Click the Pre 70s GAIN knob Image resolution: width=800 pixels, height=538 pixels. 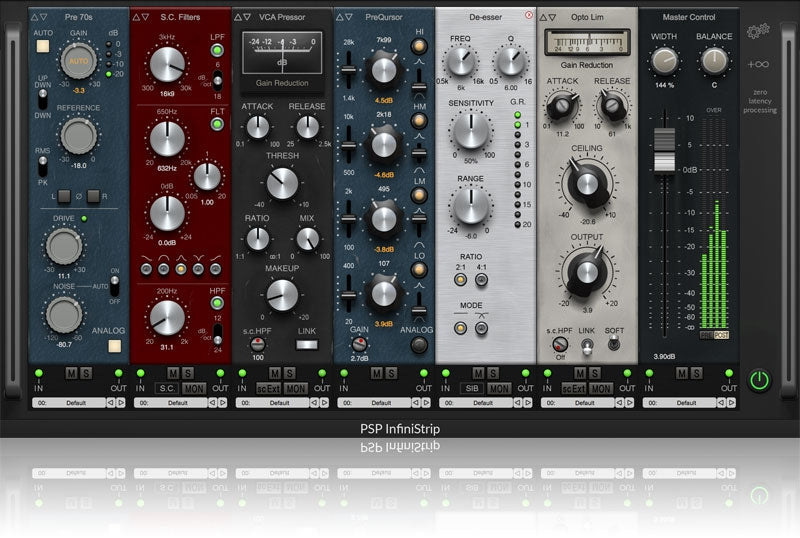78,61
